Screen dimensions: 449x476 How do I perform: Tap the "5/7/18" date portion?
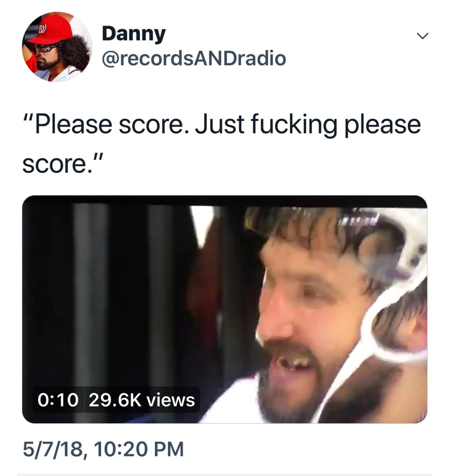52,449
